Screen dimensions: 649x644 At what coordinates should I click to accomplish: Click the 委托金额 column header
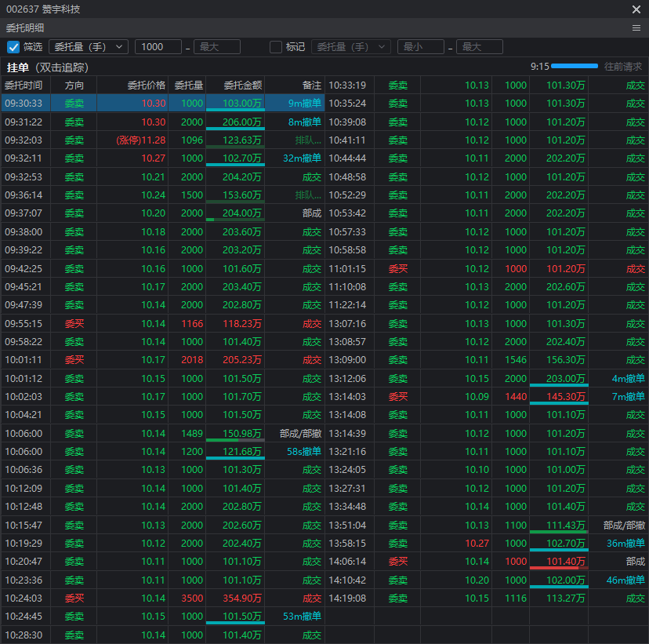(242, 85)
